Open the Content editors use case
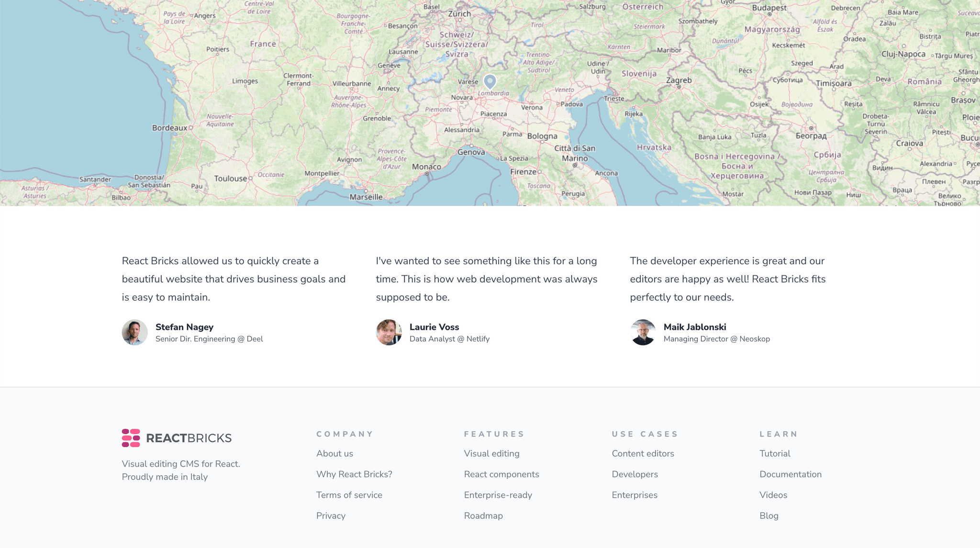Screen dimensions: 980x548 pyautogui.click(x=643, y=453)
